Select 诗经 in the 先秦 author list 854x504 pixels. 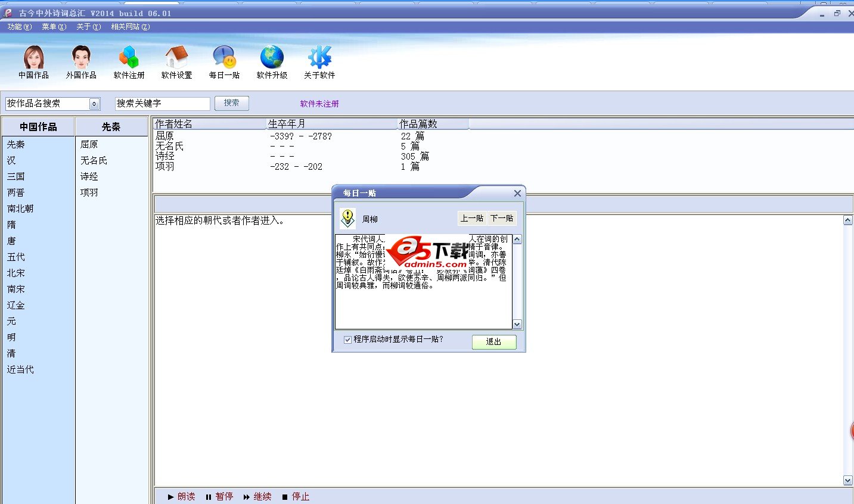[89, 176]
